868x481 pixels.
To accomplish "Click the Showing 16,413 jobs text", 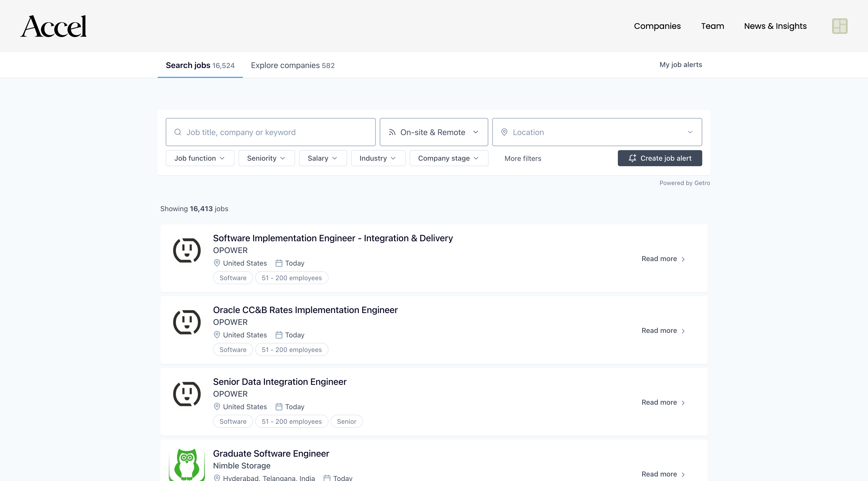I will [x=194, y=209].
